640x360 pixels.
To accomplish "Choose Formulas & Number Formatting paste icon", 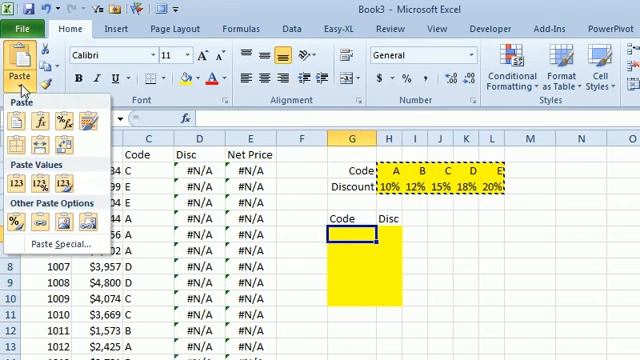I will pos(64,121).
